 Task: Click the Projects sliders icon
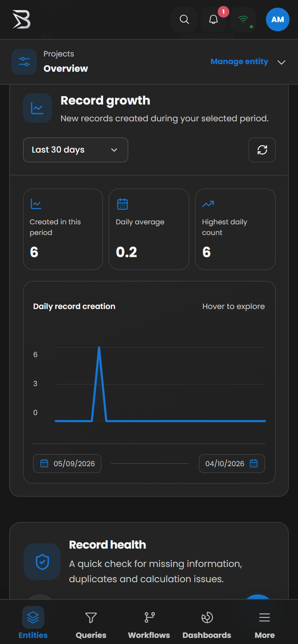[24, 62]
